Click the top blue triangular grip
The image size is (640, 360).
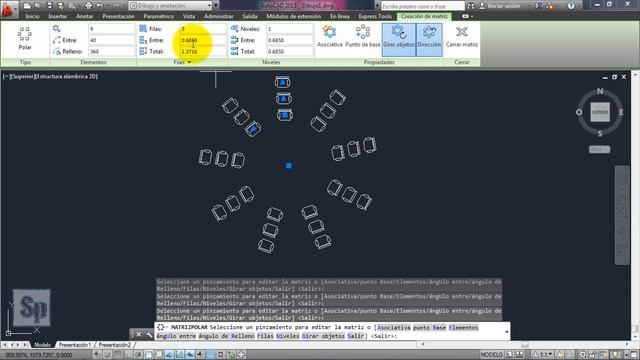point(282,82)
